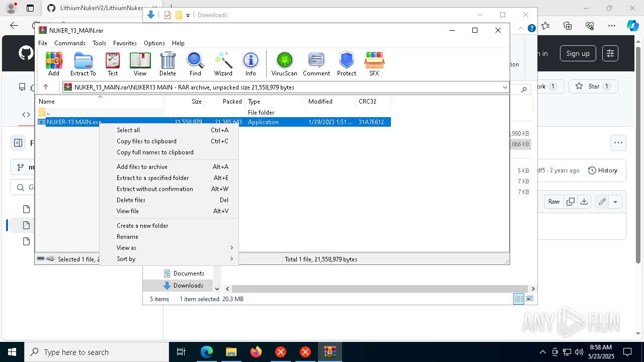644x362 pixels.
Task: Download raw file icon on GitHub
Action: (x=584, y=202)
